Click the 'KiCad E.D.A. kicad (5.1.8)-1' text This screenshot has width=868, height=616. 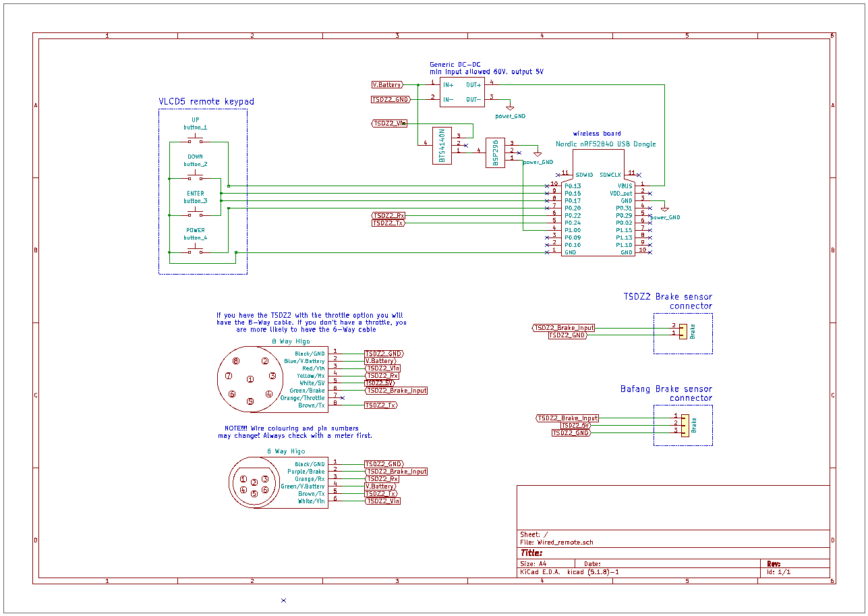click(x=569, y=572)
